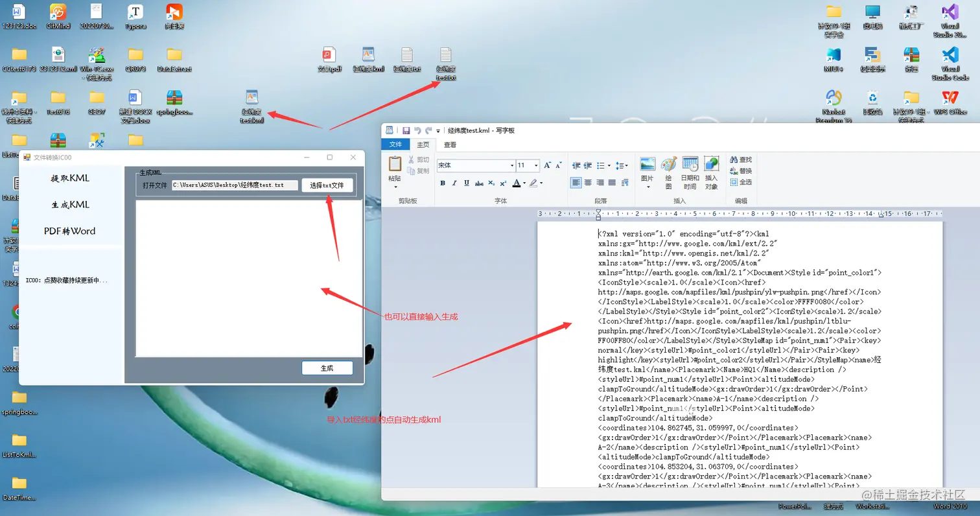Open paragraph settings icon in WordPad
This screenshot has height=516, width=980.
point(625,183)
